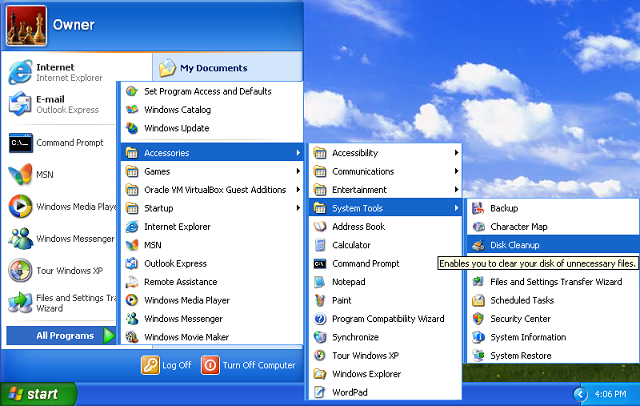Open Scheduled Tasks
This screenshot has height=406, width=640.
tap(553, 300)
